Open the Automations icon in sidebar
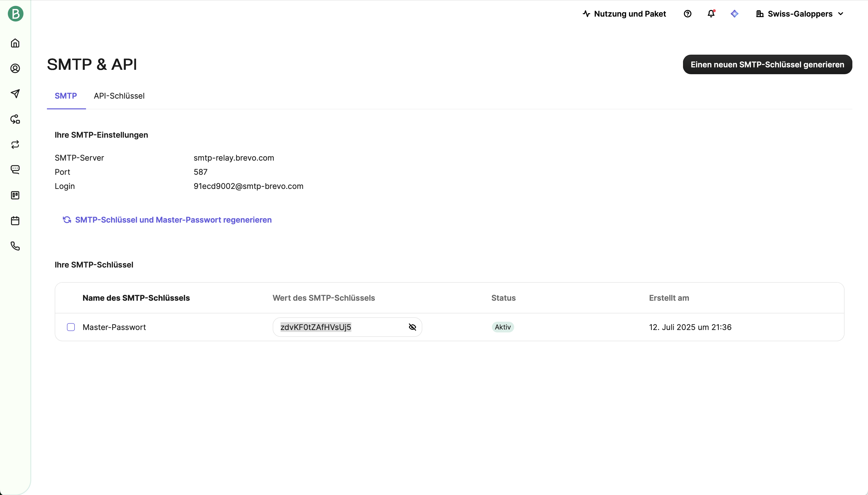Image resolution: width=868 pixels, height=495 pixels. (15, 119)
